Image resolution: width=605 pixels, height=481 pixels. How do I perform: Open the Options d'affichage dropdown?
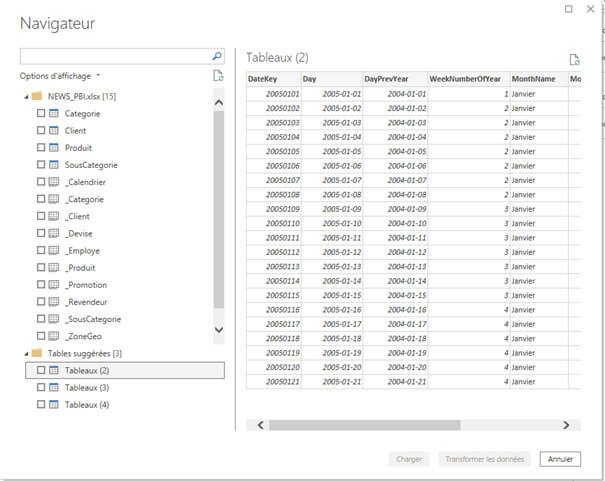(x=60, y=76)
